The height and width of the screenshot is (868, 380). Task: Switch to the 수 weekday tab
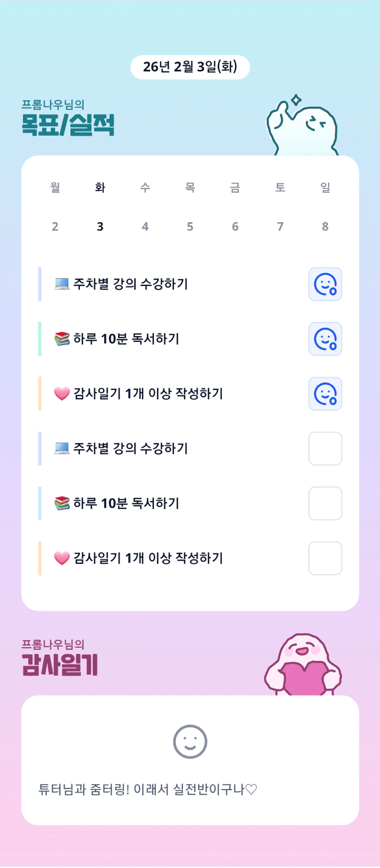click(x=145, y=187)
